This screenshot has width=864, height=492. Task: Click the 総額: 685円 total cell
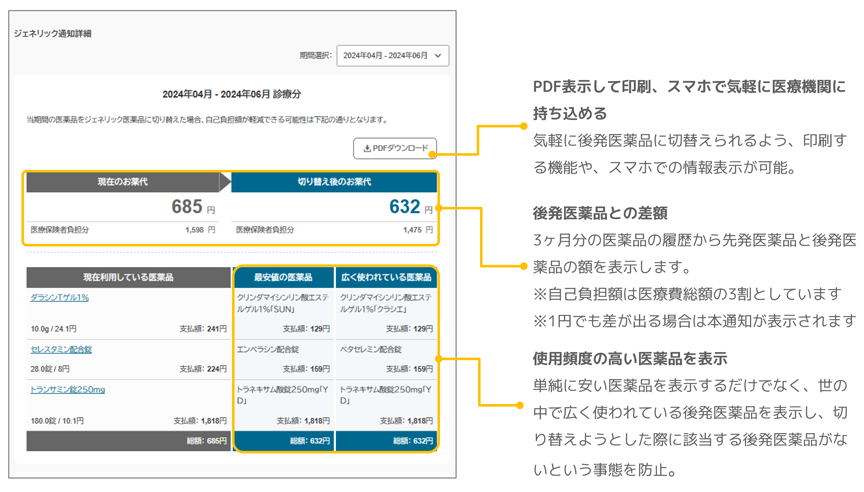(128, 441)
